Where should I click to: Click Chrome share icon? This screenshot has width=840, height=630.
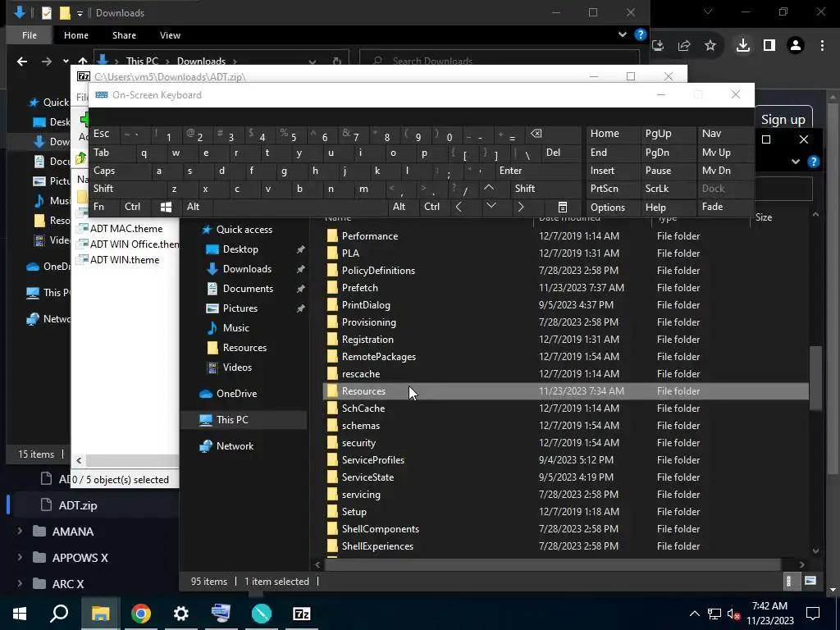684,46
